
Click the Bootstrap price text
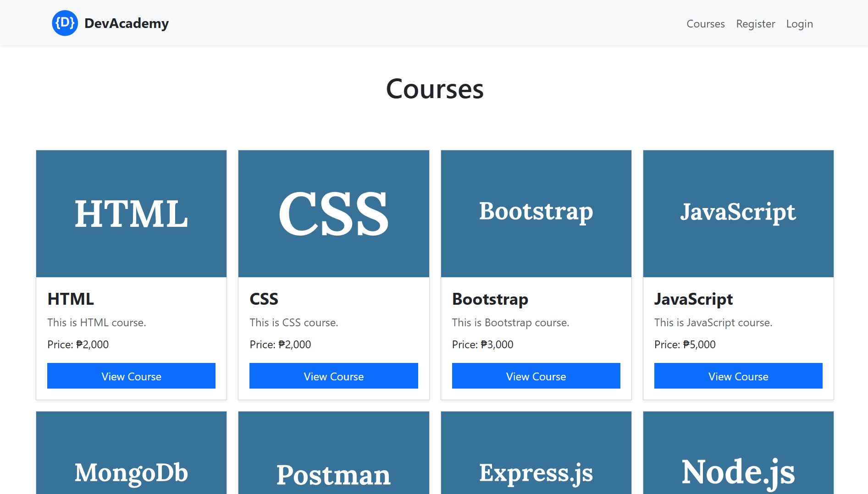tap(482, 344)
